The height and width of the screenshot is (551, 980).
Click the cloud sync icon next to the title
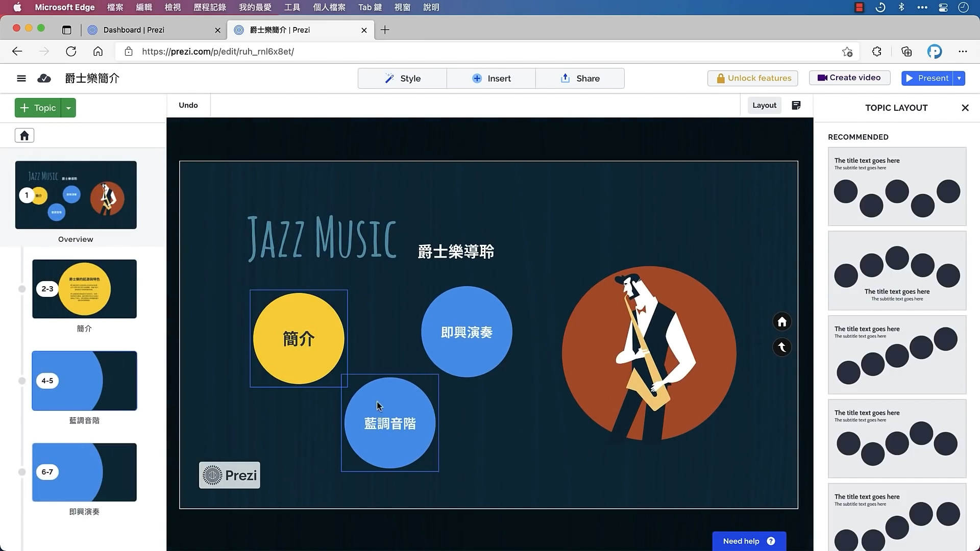(x=44, y=78)
